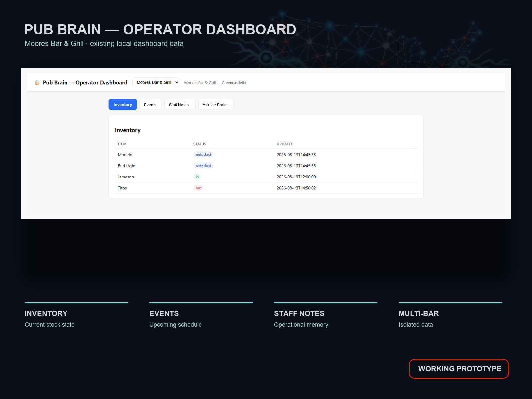This screenshot has height=399, width=532.
Task: Click the Current stock state caption
Action: (x=50, y=325)
